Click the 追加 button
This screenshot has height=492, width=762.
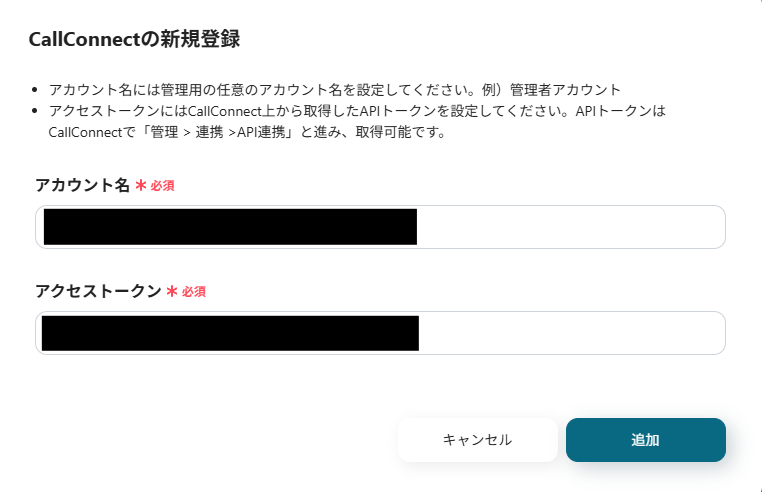click(645, 440)
